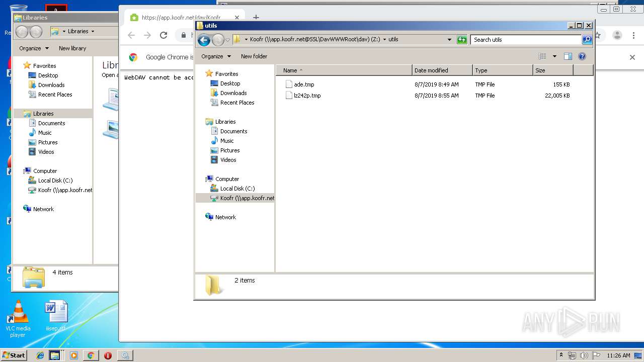The height and width of the screenshot is (362, 644).
Task: Show the preview pane
Action: pyautogui.click(x=568, y=56)
